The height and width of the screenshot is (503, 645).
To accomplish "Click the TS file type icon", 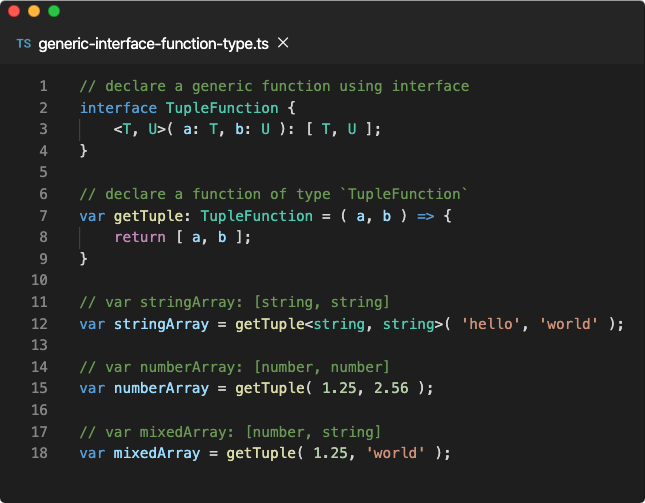I will coord(24,44).
